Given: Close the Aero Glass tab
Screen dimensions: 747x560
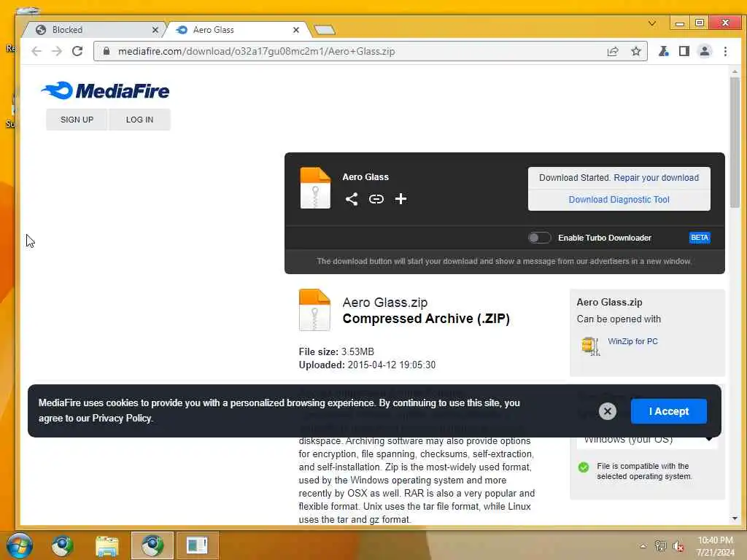Looking at the screenshot, I should click(x=296, y=30).
